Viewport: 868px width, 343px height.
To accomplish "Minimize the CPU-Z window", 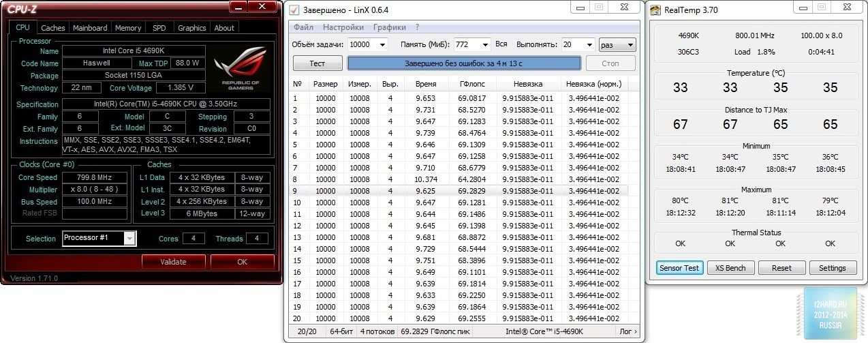I will (x=237, y=6).
